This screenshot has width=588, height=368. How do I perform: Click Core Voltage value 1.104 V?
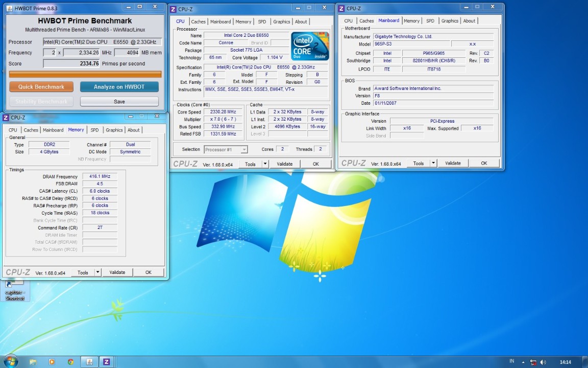tap(275, 57)
